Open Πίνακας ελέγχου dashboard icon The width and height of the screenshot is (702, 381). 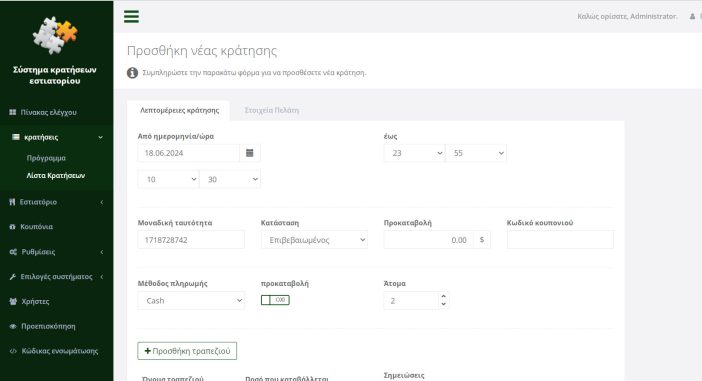[13, 112]
